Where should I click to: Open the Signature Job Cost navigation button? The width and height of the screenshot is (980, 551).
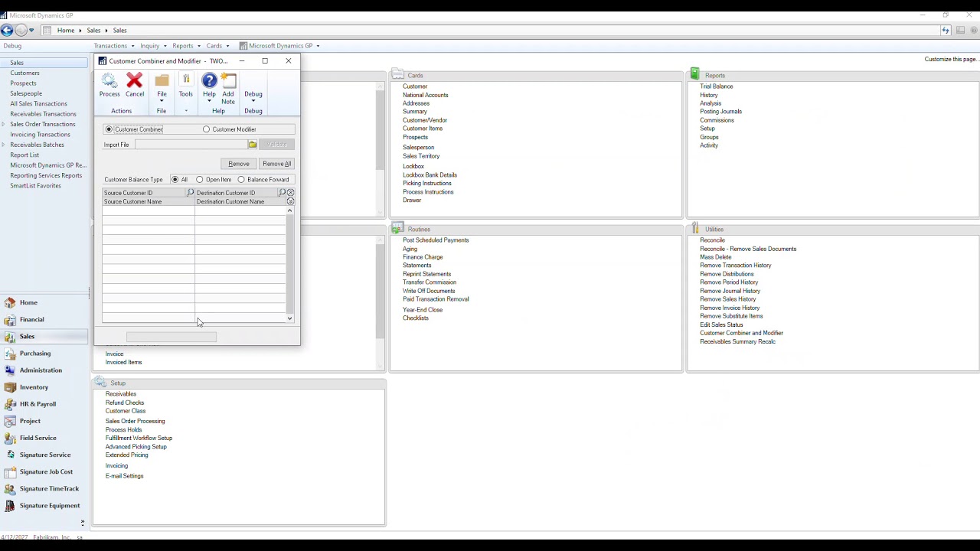coord(44,471)
